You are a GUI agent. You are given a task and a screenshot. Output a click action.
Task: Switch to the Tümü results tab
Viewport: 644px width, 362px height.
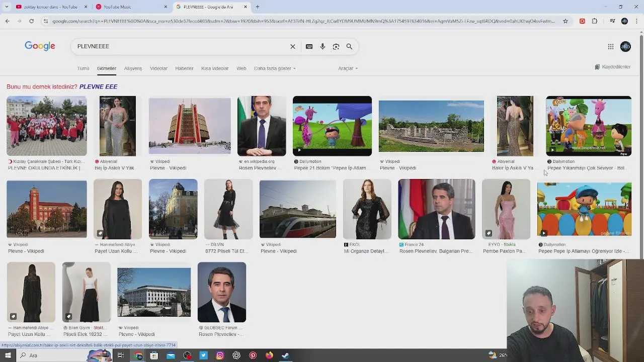tap(83, 68)
